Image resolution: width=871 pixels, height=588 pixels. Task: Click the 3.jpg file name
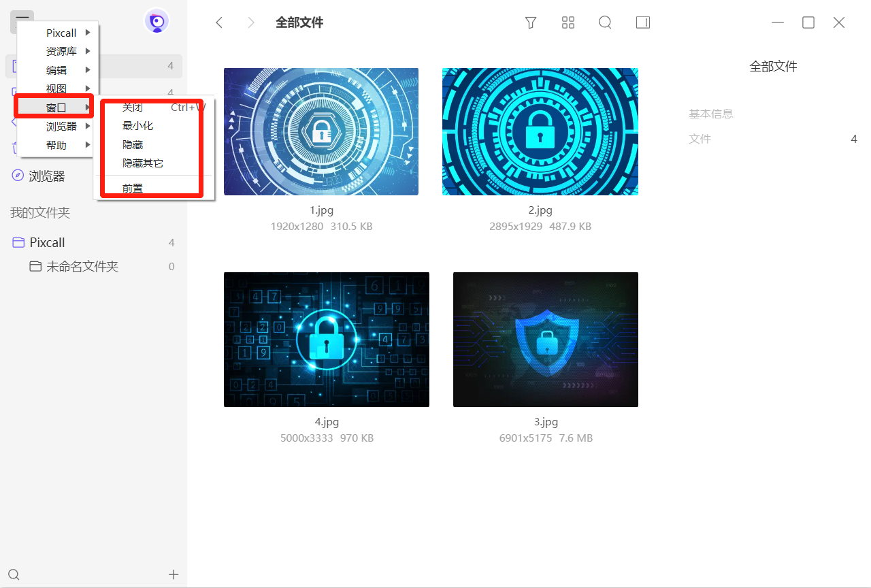click(546, 422)
